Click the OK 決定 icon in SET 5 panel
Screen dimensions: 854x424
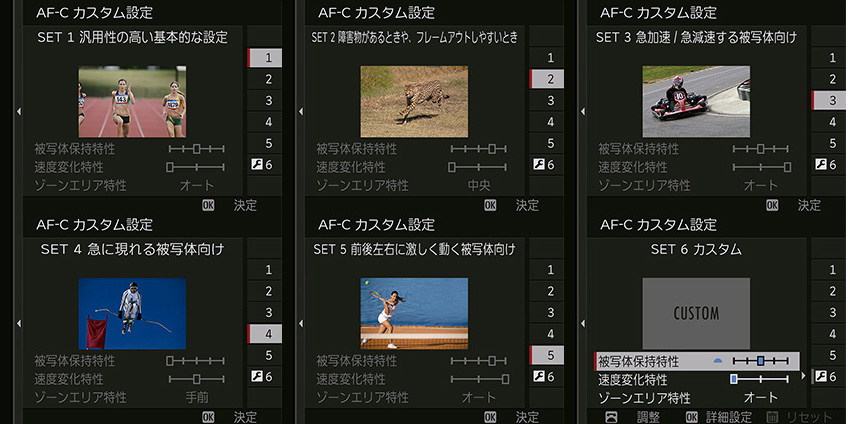click(x=490, y=416)
